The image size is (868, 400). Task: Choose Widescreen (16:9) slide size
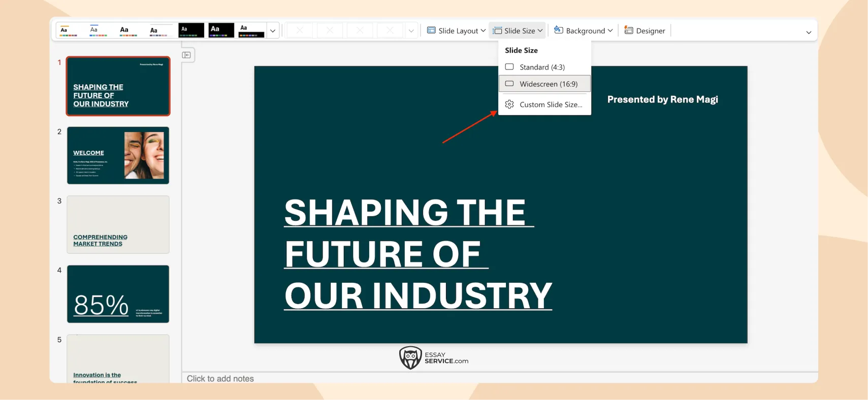coord(544,84)
